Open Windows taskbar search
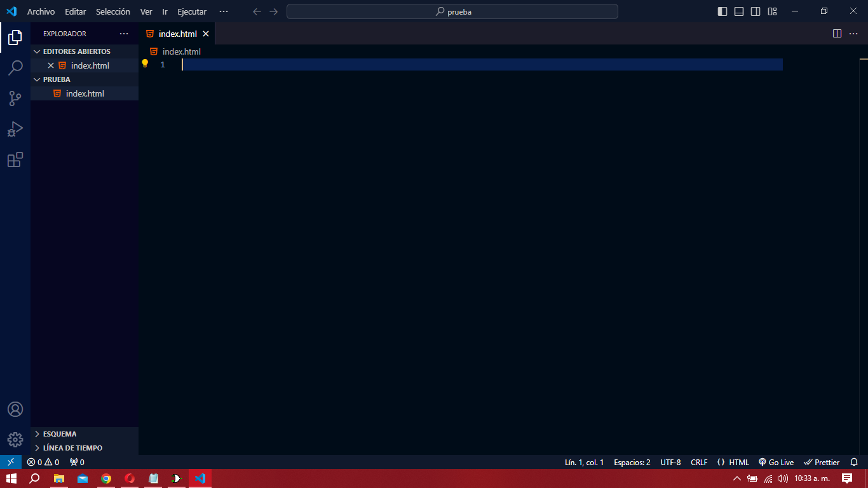This screenshot has width=868, height=488. pyautogui.click(x=34, y=478)
